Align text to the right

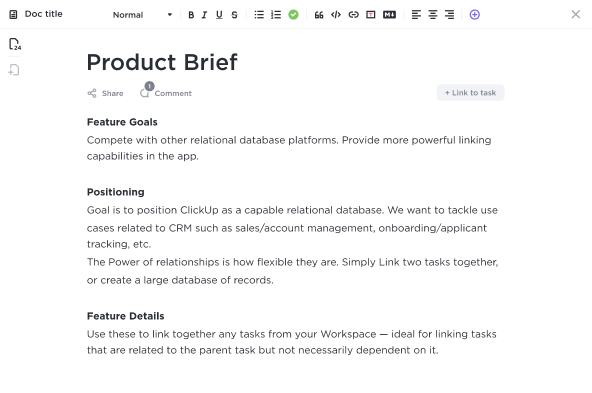449,15
